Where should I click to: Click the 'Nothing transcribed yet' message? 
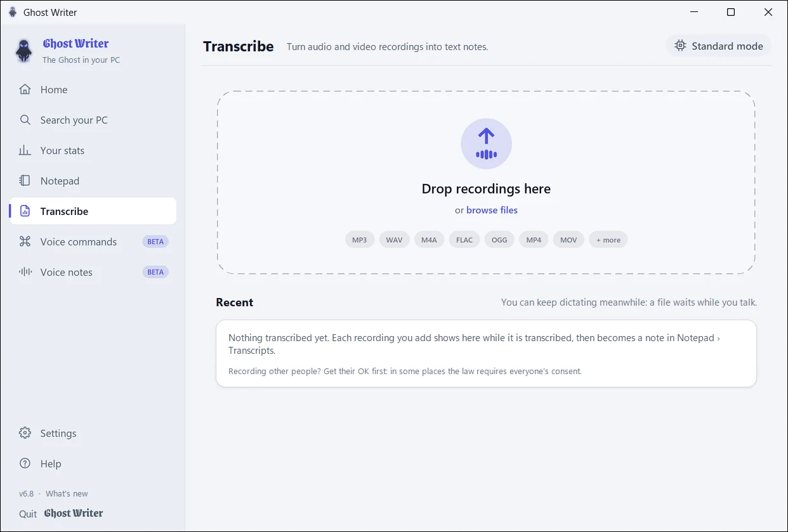coord(474,344)
